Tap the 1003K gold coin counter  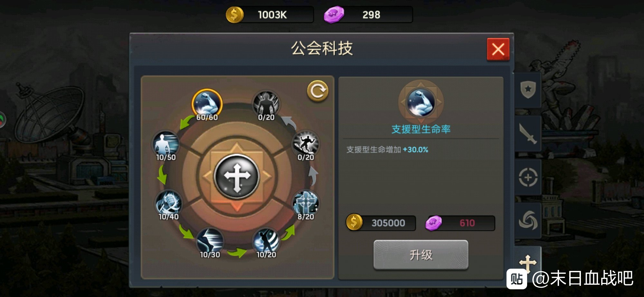point(270,15)
